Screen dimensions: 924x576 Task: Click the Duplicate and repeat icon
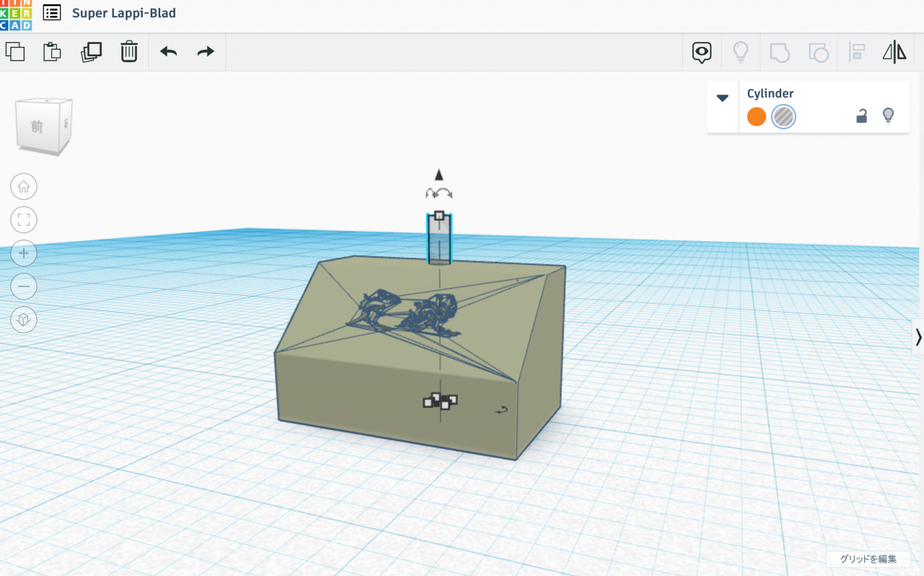[91, 52]
